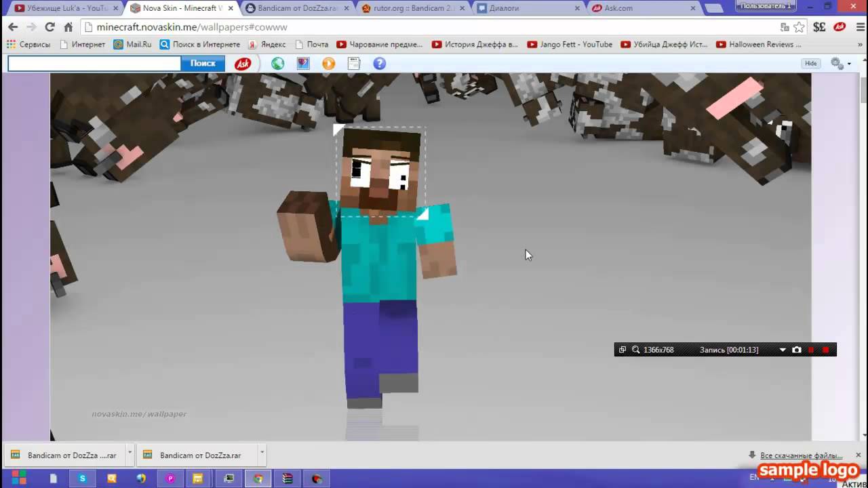Screen dimensions: 868x488
Task: Click the Ask logo beside the Поиск button
Action: click(243, 64)
